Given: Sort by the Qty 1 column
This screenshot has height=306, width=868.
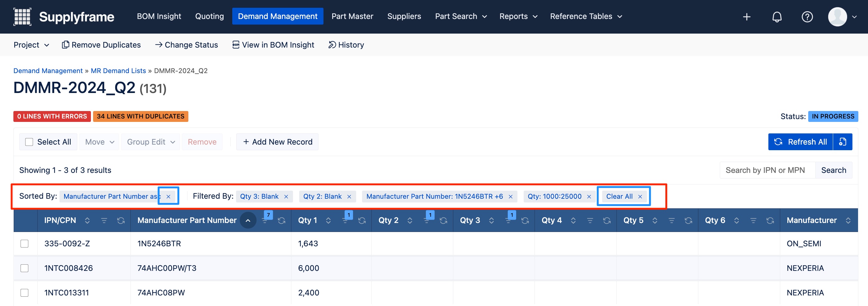Looking at the screenshot, I should pyautogui.click(x=328, y=220).
